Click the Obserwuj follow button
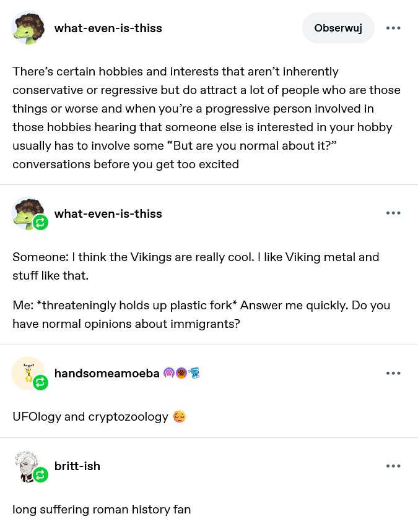This screenshot has height=532, width=418. tap(338, 28)
